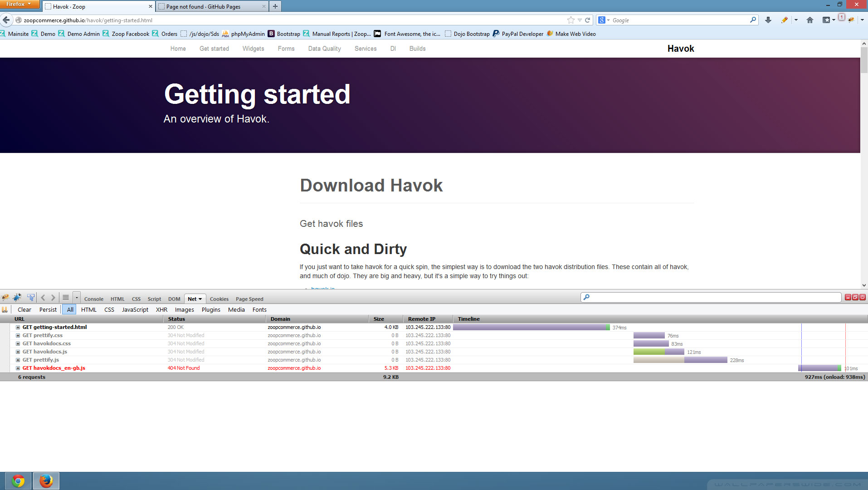Open the search engine chooser dropdown
The width and height of the screenshot is (868, 490).
point(608,20)
